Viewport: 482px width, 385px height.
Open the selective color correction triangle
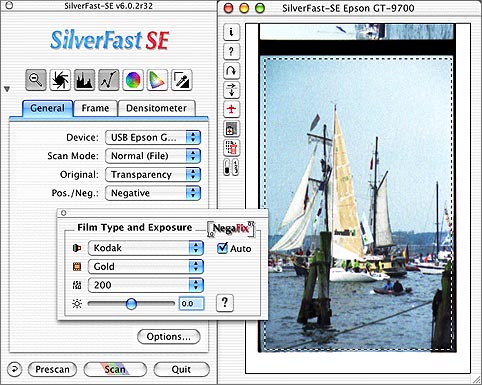(157, 80)
